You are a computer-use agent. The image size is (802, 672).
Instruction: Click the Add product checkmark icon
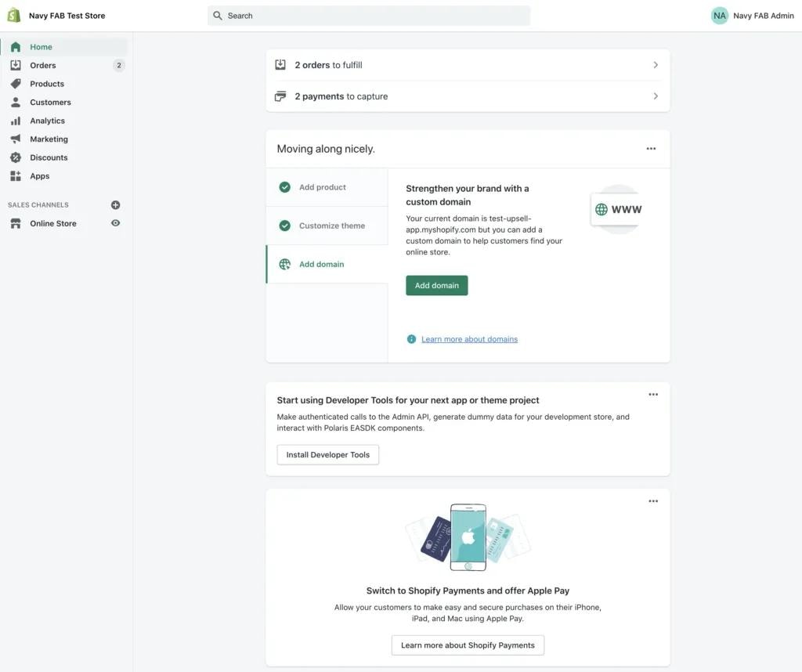pyautogui.click(x=285, y=187)
